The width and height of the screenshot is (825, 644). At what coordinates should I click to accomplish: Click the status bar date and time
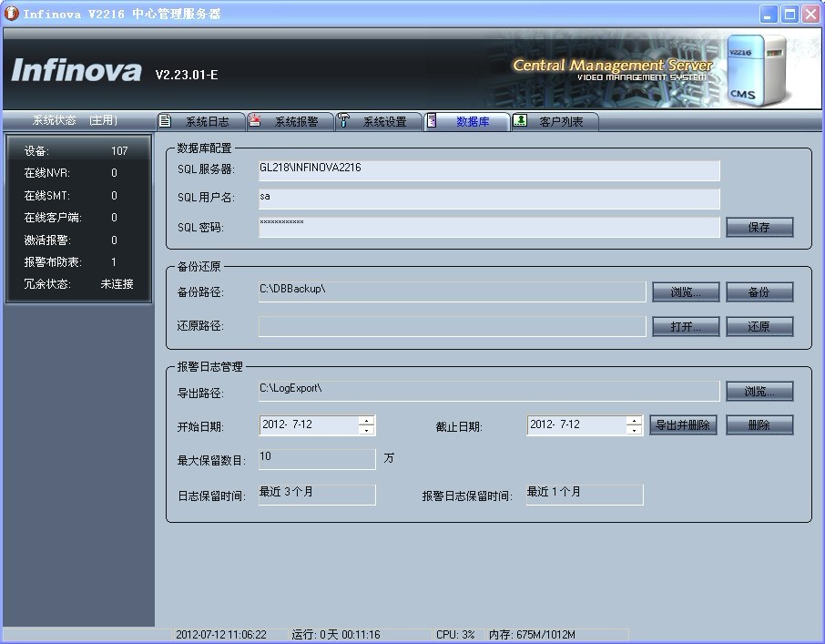pyautogui.click(x=221, y=635)
